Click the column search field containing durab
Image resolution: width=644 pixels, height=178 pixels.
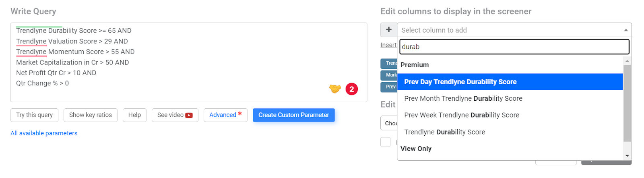tap(514, 47)
